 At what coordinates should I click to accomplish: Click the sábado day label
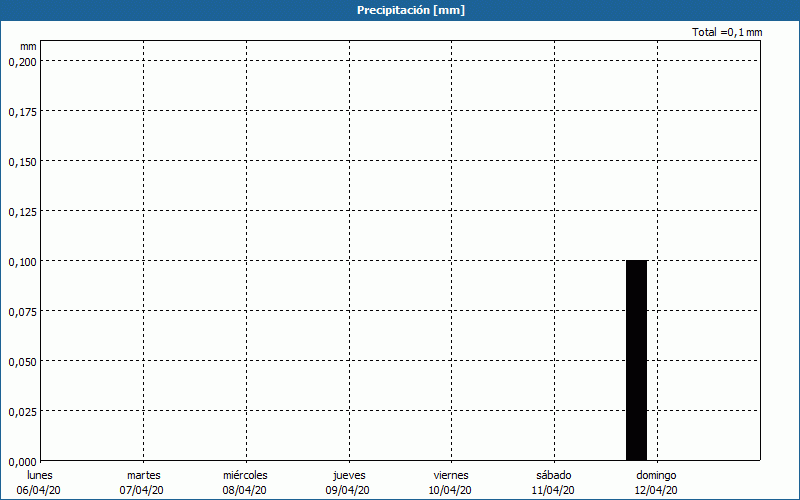point(554,475)
